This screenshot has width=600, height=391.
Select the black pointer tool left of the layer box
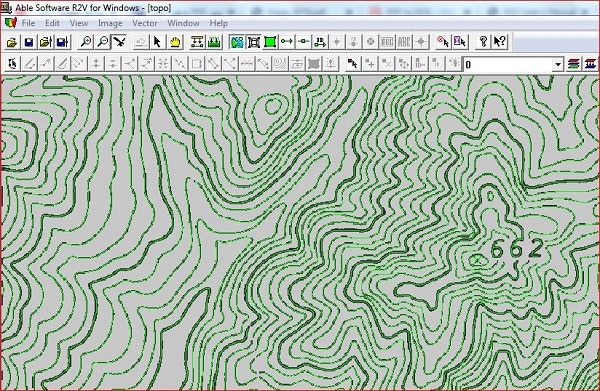pyautogui.click(x=352, y=64)
